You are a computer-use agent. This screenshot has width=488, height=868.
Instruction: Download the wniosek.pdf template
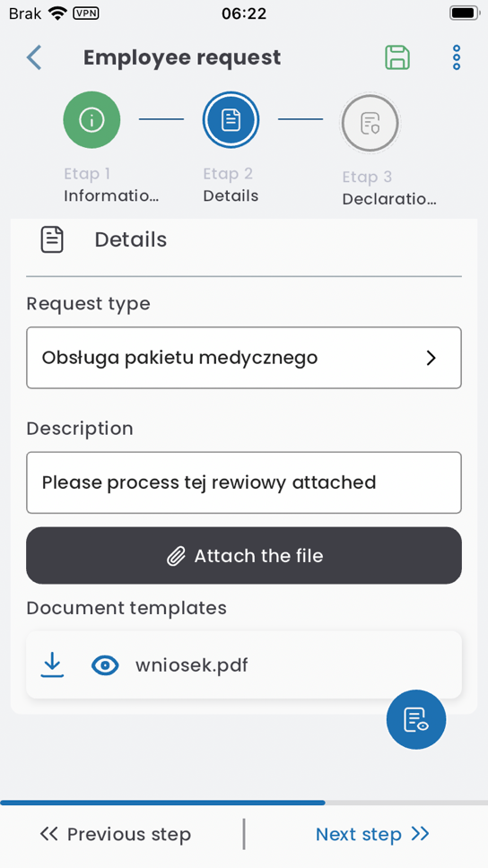[x=52, y=664]
